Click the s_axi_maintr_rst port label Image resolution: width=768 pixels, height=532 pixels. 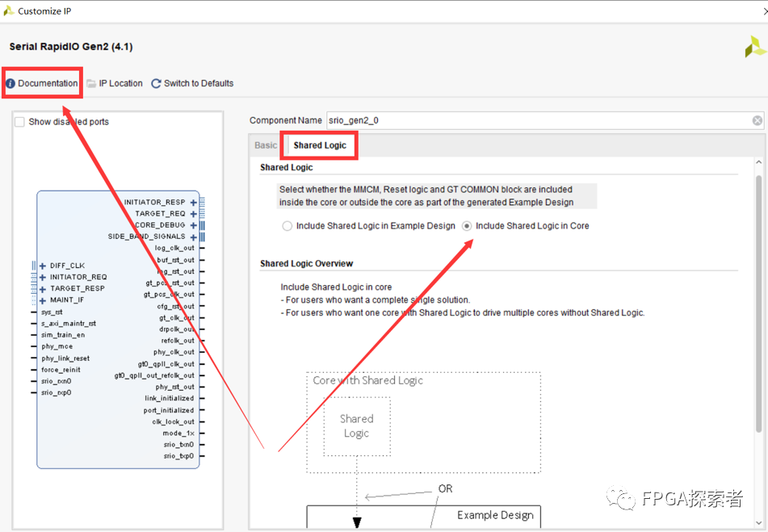69,324
